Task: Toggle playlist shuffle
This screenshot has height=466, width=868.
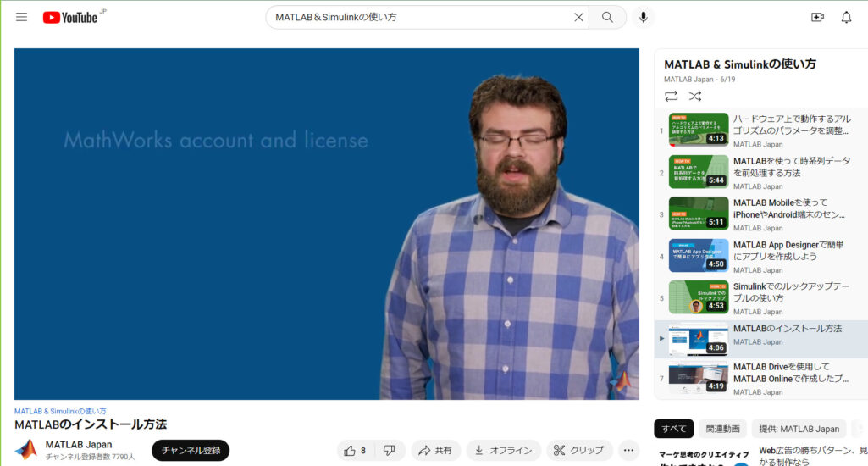Action: click(695, 97)
